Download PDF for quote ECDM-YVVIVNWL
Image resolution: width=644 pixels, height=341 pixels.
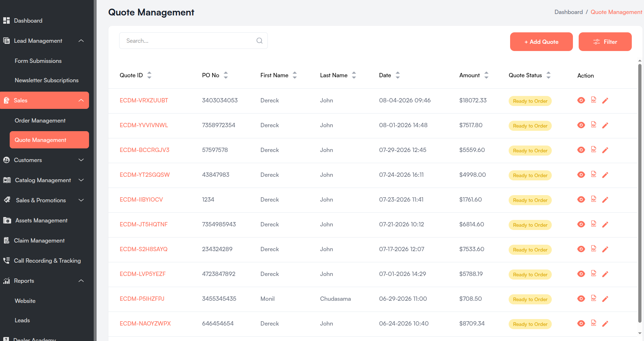[594, 125]
